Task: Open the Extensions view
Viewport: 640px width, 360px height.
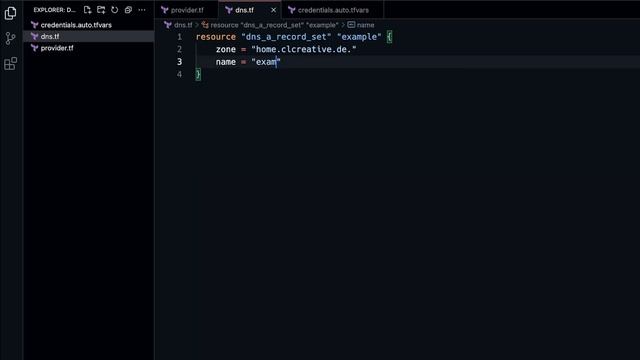Action: pyautogui.click(x=10, y=64)
